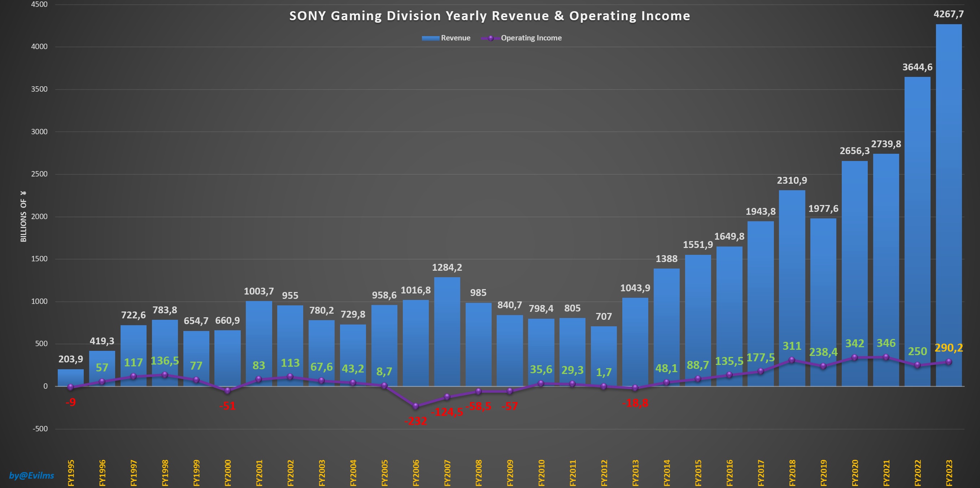Click the revenue label 707

click(604, 317)
